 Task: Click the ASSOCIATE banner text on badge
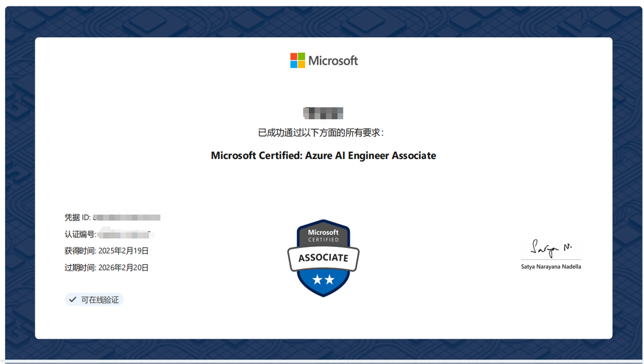(x=323, y=258)
